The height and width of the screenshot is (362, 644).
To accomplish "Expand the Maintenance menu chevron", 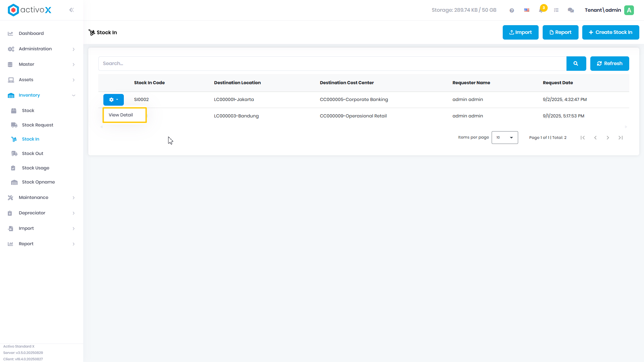I will (73, 198).
